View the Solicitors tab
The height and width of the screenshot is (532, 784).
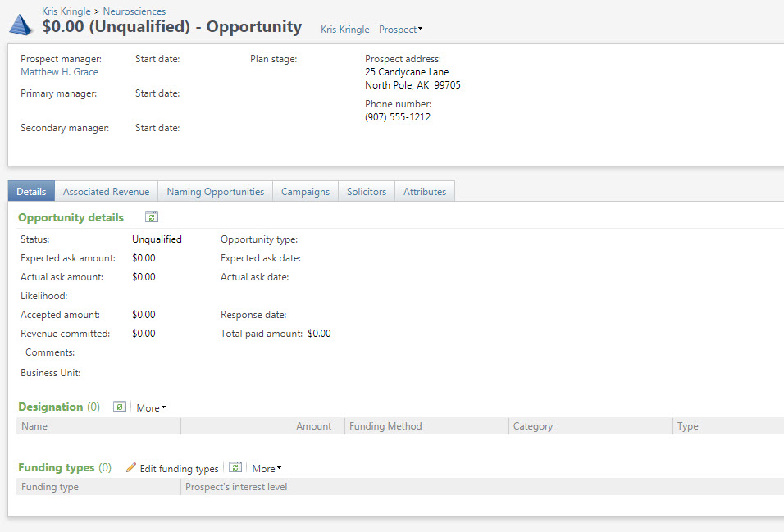pos(366,192)
